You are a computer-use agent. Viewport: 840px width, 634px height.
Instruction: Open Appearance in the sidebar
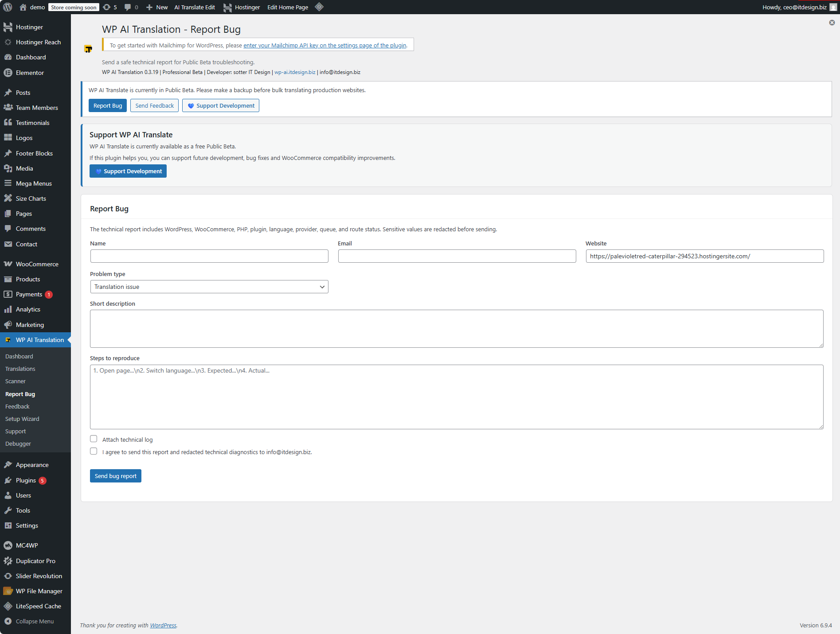coord(35,465)
